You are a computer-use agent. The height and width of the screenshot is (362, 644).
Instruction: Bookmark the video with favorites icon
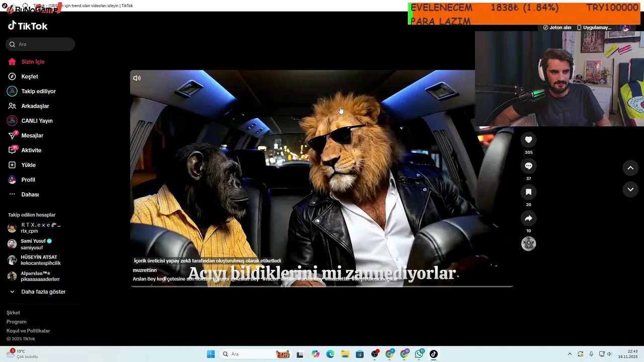point(528,192)
